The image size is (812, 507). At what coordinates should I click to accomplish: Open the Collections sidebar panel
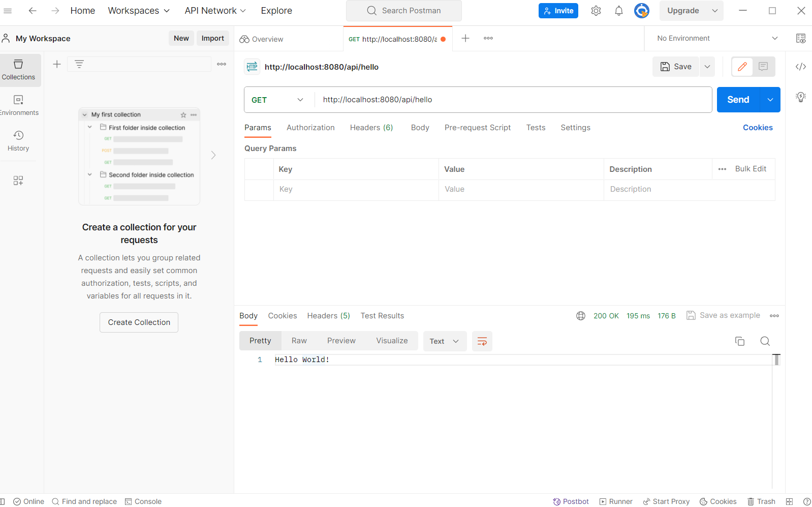(19, 70)
